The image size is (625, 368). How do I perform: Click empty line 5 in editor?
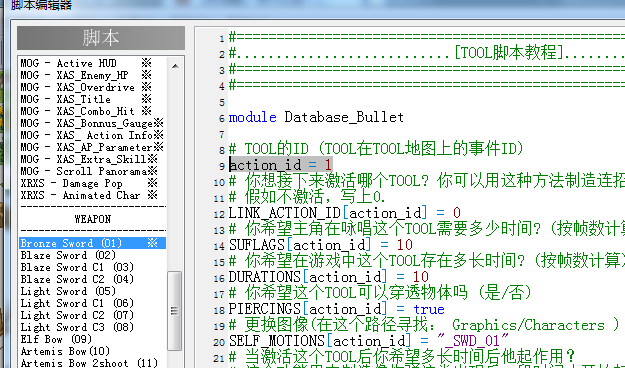click(426, 101)
